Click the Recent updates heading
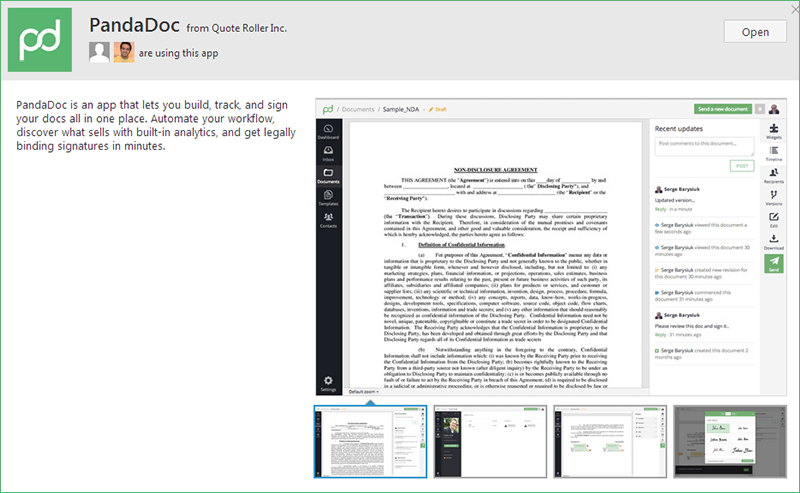 [x=679, y=129]
